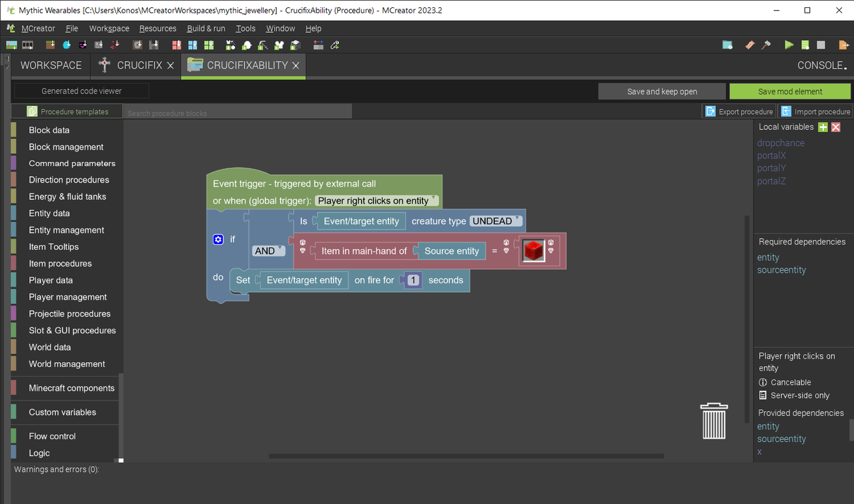854x504 pixels.
Task: Open the CONSOLE tab
Action: click(822, 65)
